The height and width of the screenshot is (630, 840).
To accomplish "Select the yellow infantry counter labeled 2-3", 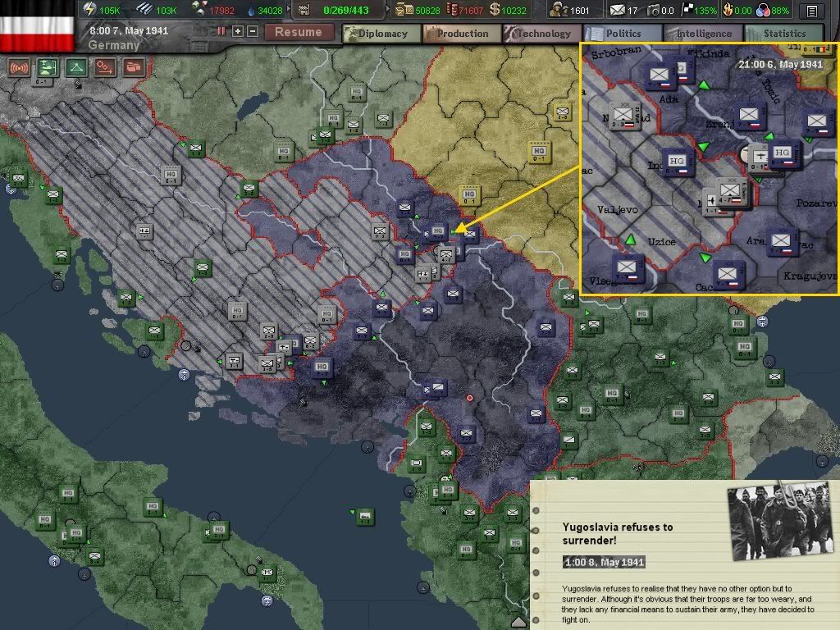I will click(x=562, y=112).
